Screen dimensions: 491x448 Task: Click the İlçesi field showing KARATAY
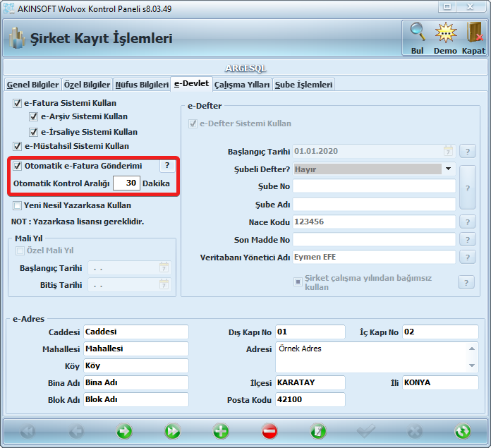[x=310, y=382]
